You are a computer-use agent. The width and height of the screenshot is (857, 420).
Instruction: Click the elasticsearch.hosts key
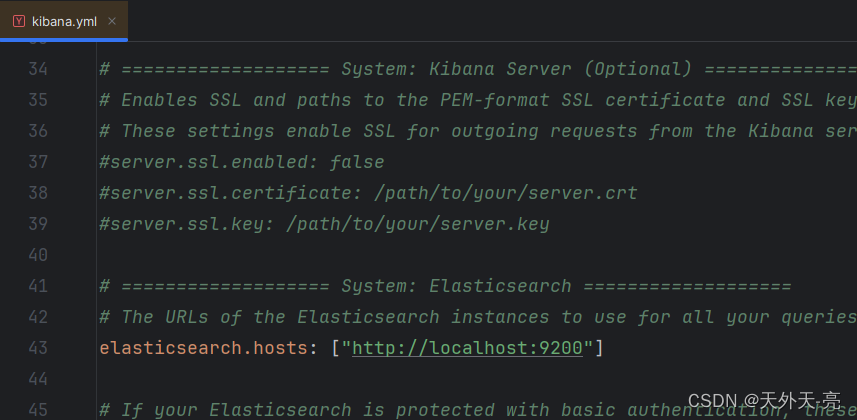click(203, 347)
